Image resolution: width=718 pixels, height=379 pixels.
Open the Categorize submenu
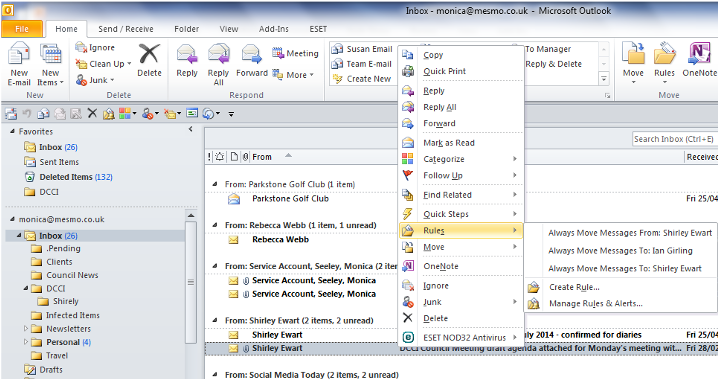coord(461,159)
